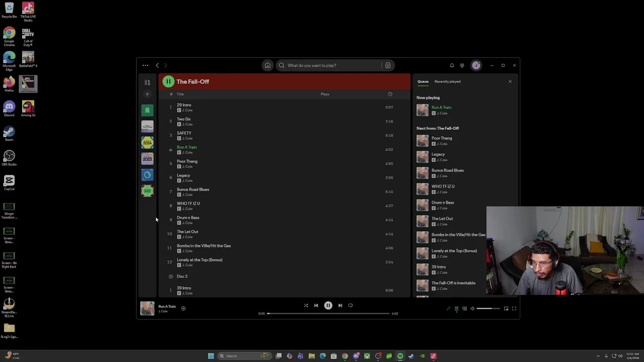Open CapCut desktop shortcut
644x362 pixels.
coord(9,183)
